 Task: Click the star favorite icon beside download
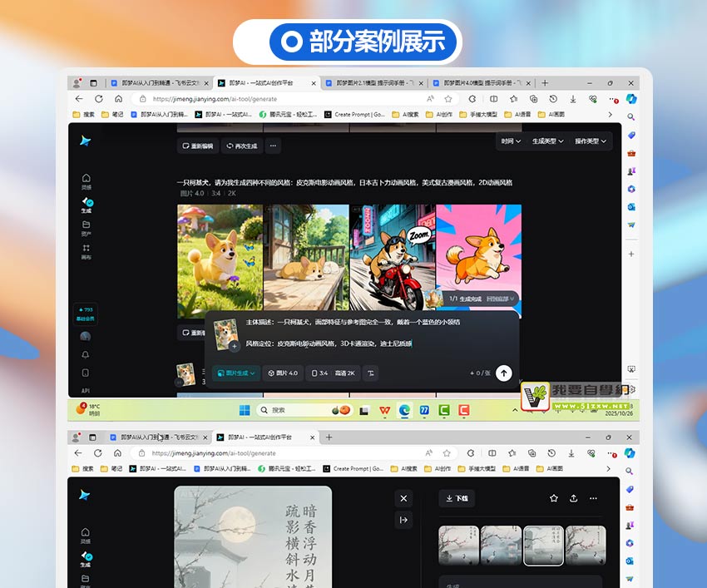point(554,498)
